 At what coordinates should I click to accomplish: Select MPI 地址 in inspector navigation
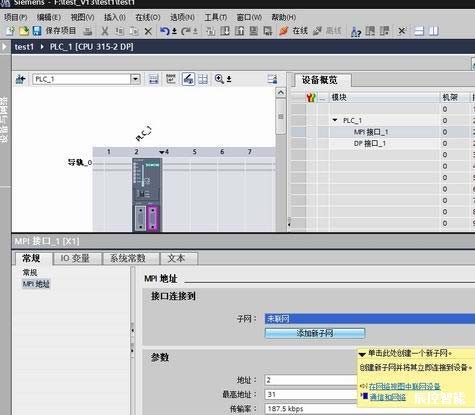click(x=36, y=284)
